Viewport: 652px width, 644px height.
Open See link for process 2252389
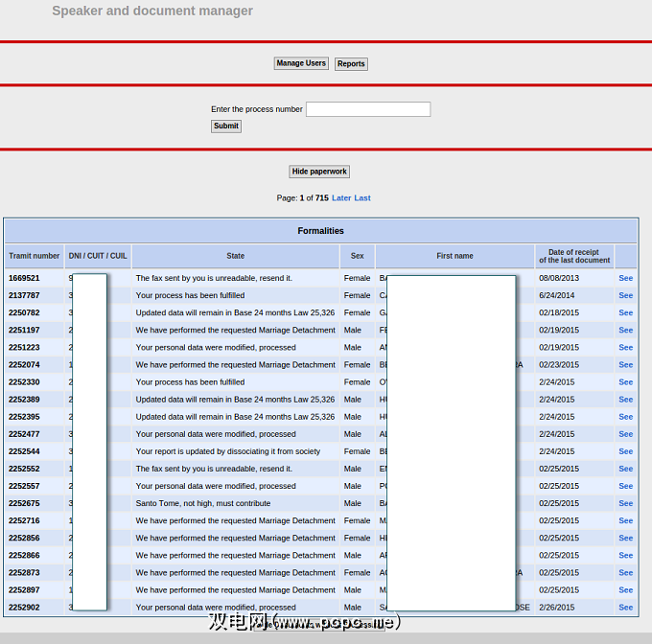pyautogui.click(x=625, y=400)
